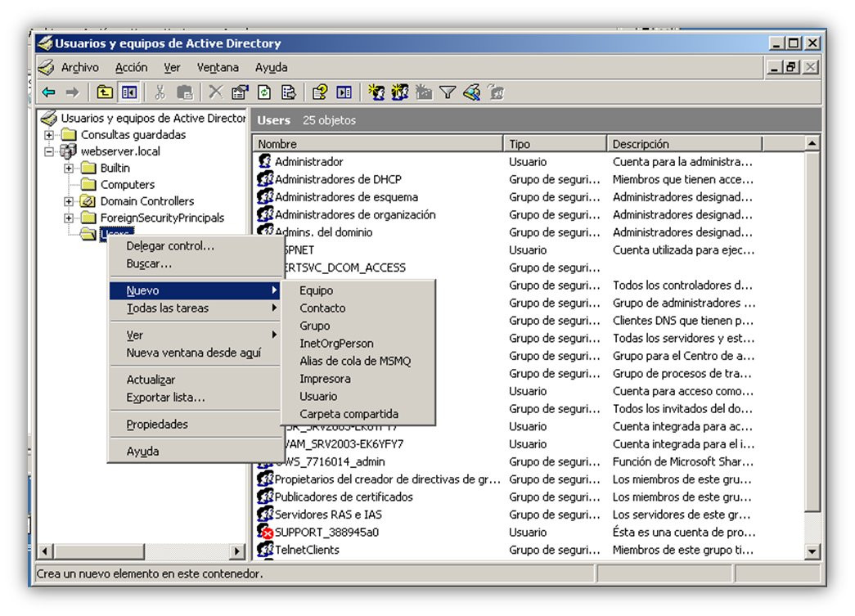Click the Administradores de DHCP group icon

pos(265,179)
